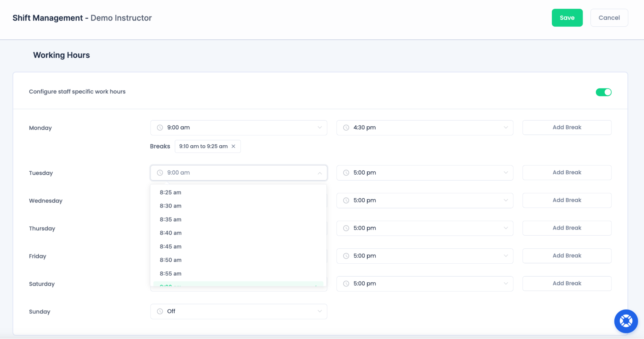The image size is (644, 339).
Task: Click the green Save button
Action: 567,18
